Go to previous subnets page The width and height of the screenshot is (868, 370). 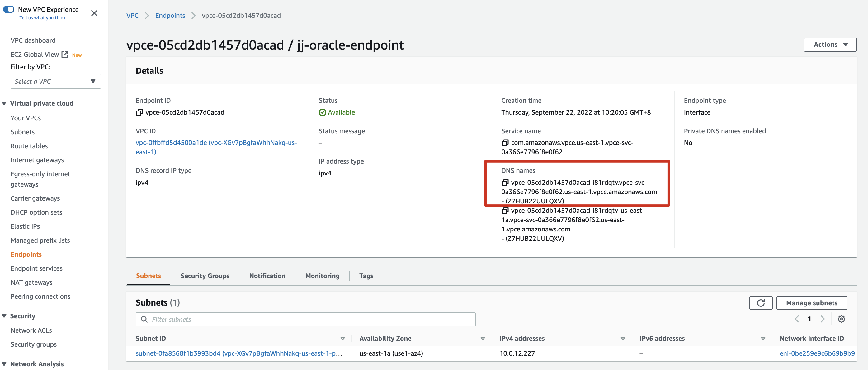(797, 319)
